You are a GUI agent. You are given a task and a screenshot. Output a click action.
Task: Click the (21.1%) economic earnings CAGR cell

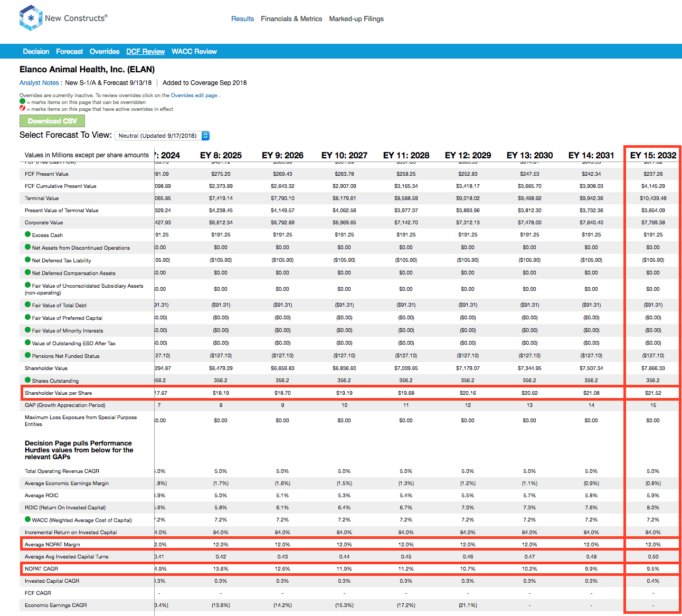point(468,605)
